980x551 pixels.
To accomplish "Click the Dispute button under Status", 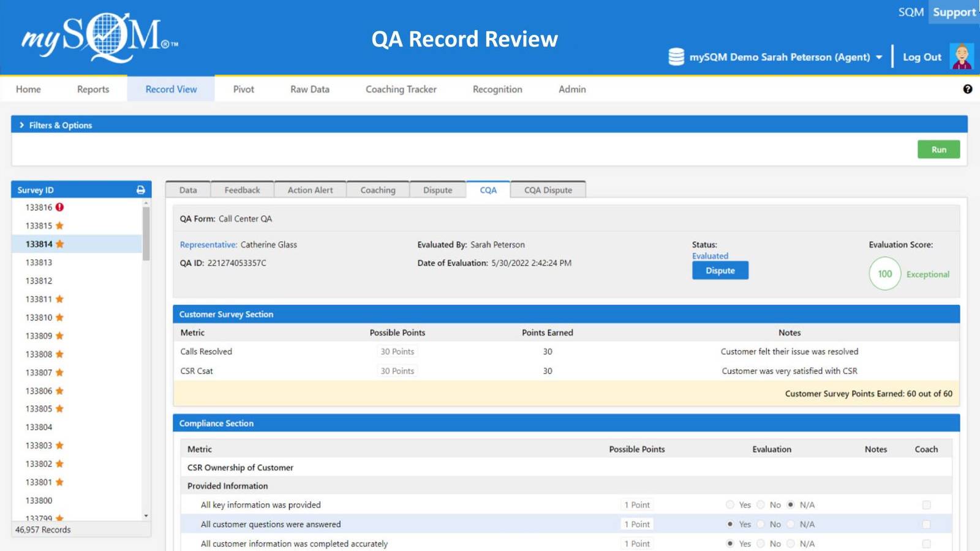I will pyautogui.click(x=720, y=270).
